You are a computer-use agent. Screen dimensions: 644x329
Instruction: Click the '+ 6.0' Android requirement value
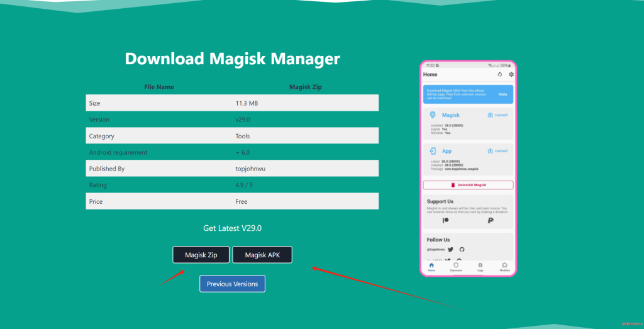(243, 152)
